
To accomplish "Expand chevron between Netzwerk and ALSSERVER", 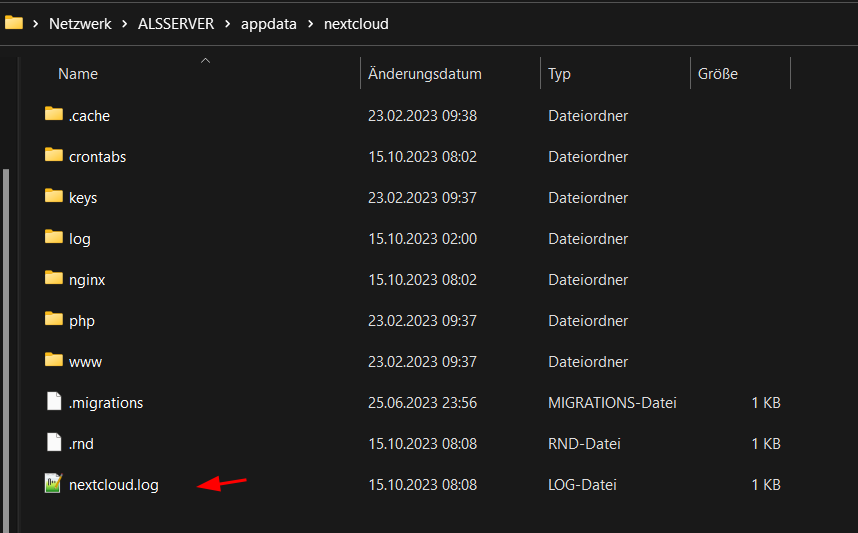I will pos(125,24).
